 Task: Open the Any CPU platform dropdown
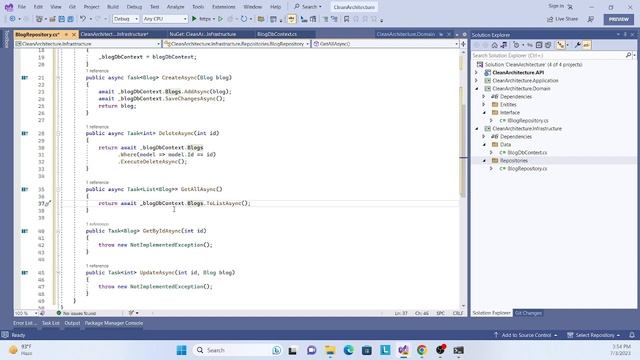pos(165,19)
